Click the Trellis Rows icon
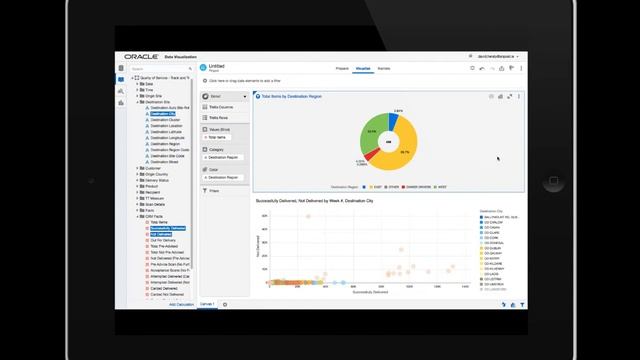 tap(205, 118)
